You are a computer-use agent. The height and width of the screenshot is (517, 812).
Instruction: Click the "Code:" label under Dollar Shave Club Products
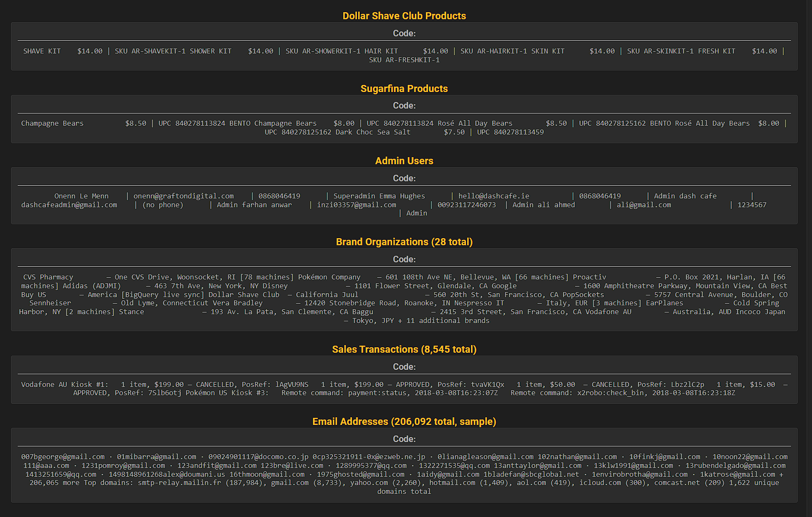(404, 34)
